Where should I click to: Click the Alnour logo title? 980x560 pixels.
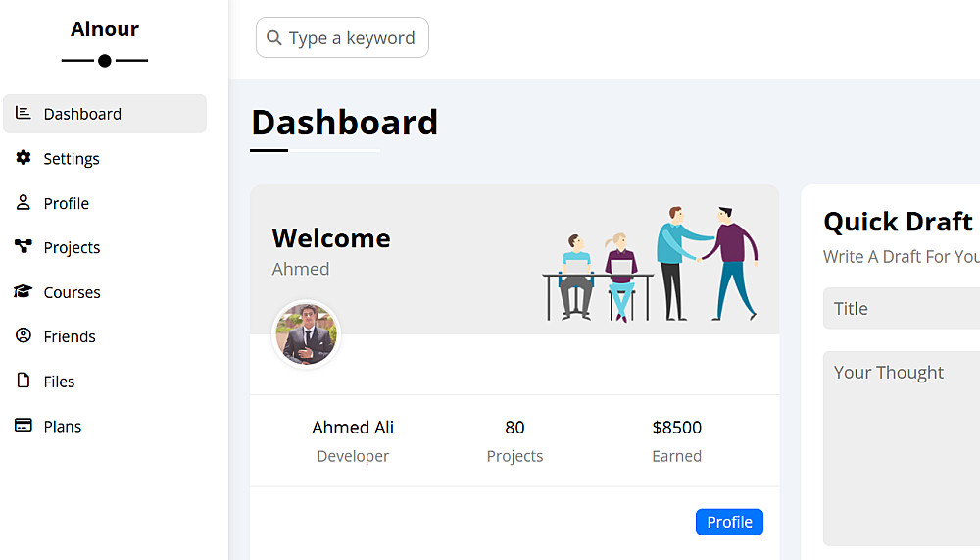click(x=105, y=29)
